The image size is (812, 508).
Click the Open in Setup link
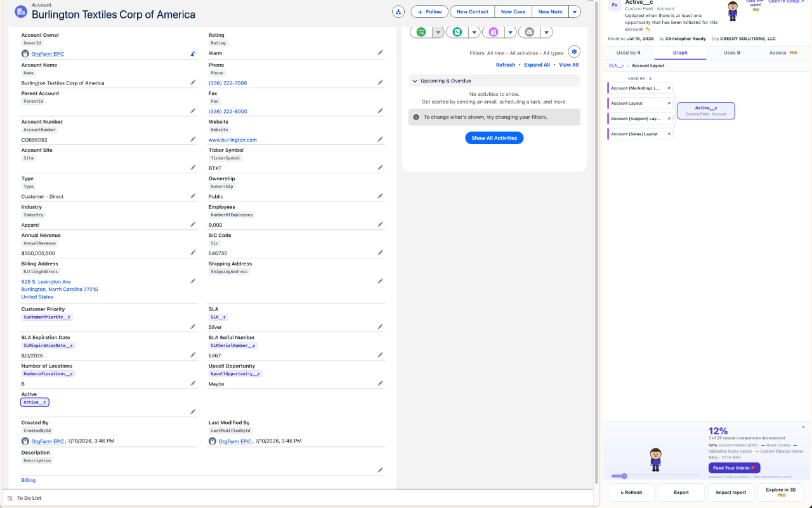[x=785, y=2]
